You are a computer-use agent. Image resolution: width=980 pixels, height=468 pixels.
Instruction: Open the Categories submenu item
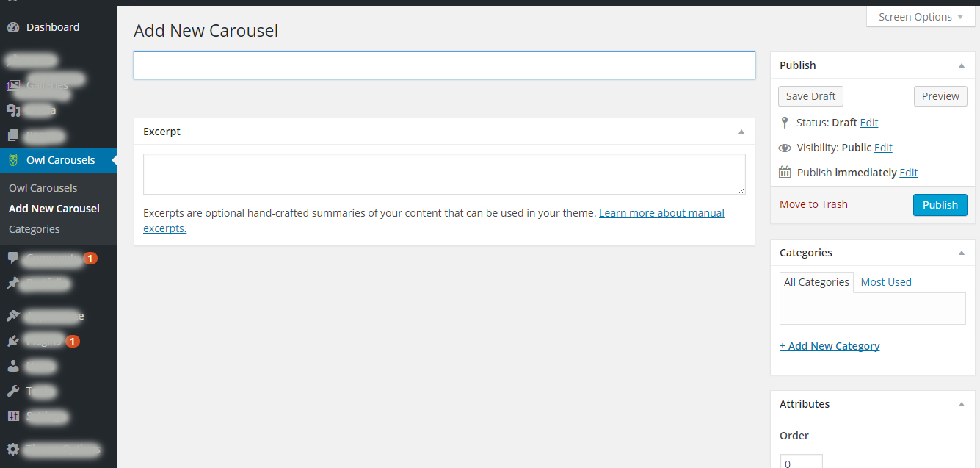tap(35, 229)
